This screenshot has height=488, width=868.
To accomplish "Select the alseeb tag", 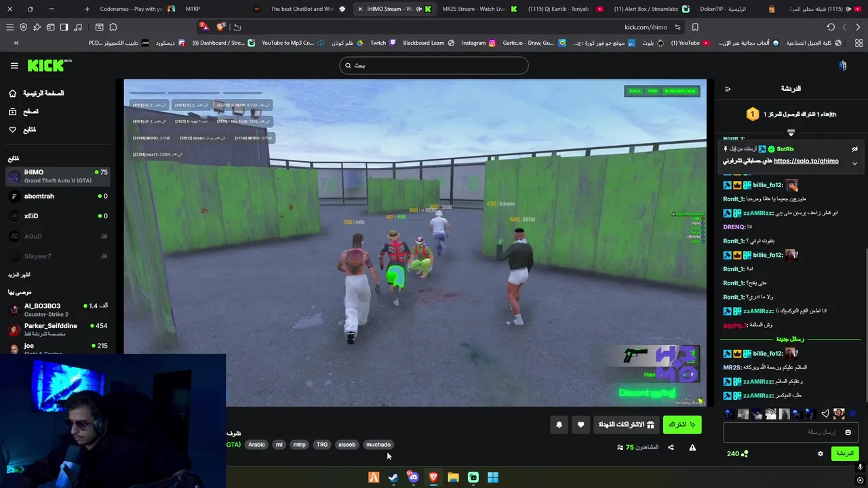I will (347, 445).
